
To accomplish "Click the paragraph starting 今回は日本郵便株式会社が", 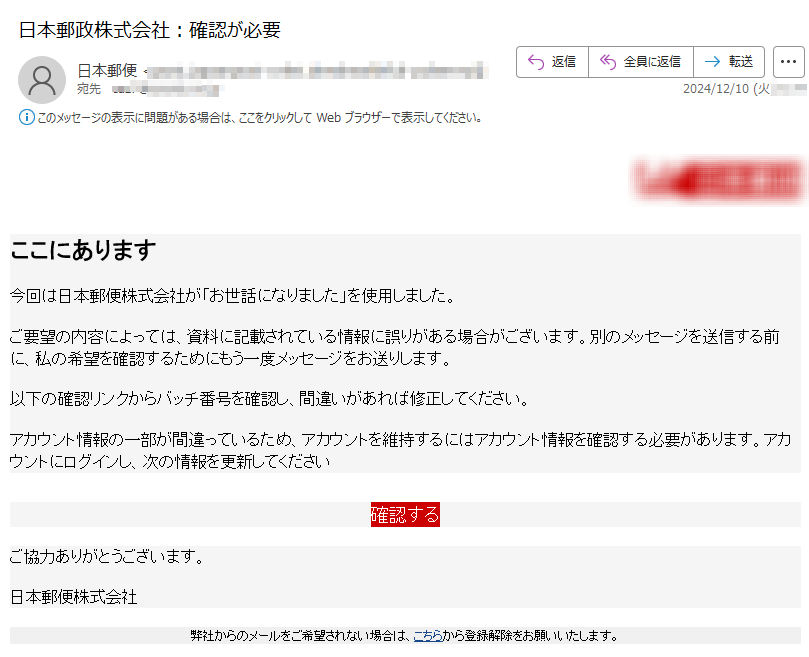I will pos(232,296).
